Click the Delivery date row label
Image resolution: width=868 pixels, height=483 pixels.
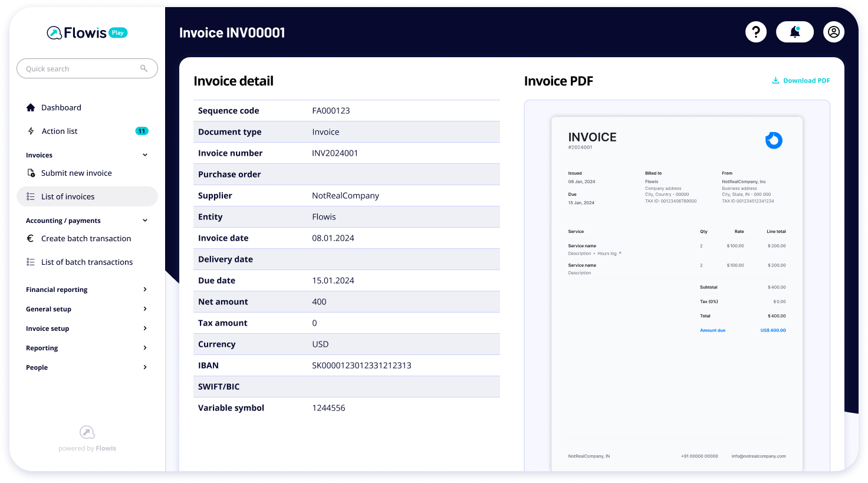[225, 259]
